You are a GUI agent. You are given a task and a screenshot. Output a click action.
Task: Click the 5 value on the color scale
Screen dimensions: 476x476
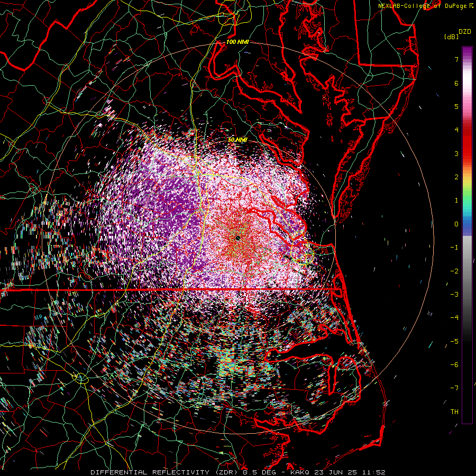coord(456,106)
